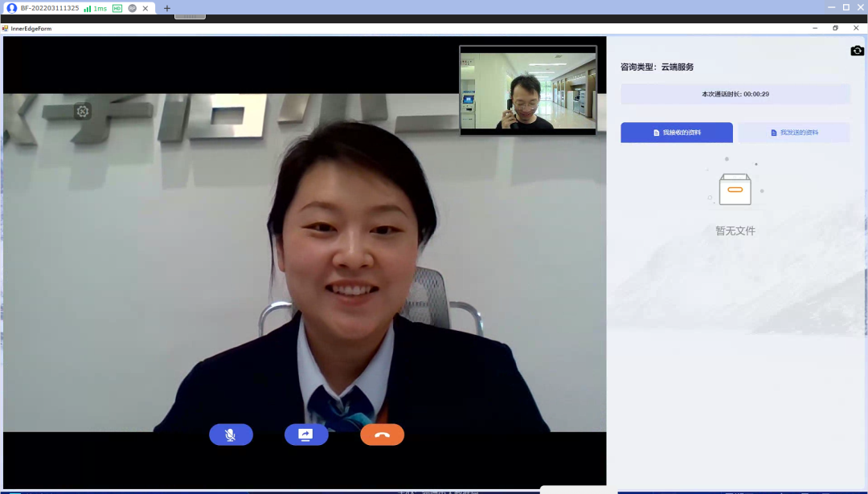Switch to 我接收的资料 tab

[677, 133]
